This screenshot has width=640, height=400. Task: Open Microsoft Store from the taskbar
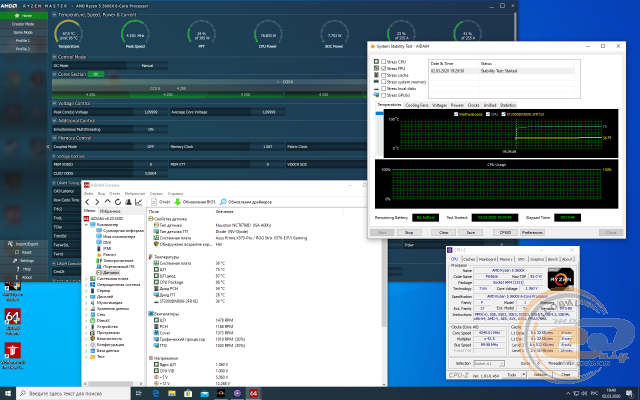pyautogui.click(x=188, y=393)
